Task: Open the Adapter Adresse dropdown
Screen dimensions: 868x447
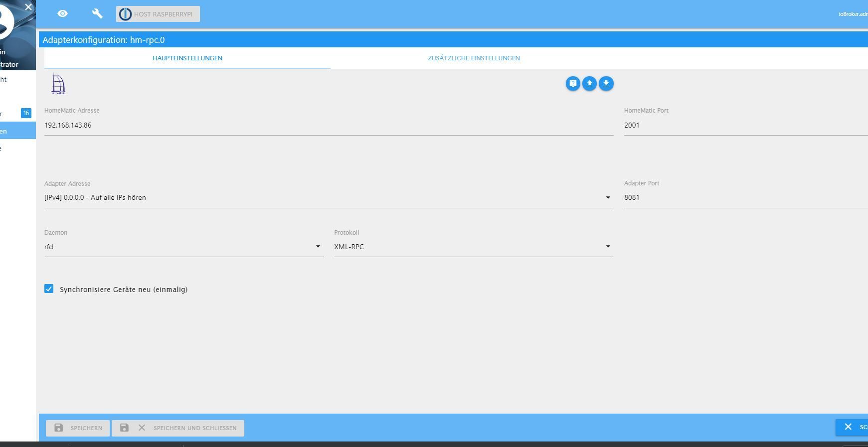Action: 329,198
